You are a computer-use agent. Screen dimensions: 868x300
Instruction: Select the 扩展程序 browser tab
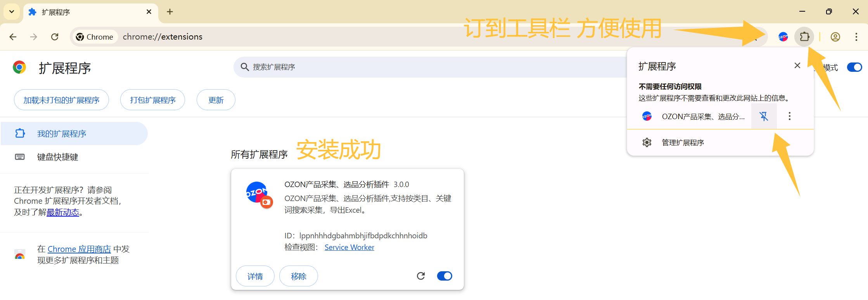91,12
